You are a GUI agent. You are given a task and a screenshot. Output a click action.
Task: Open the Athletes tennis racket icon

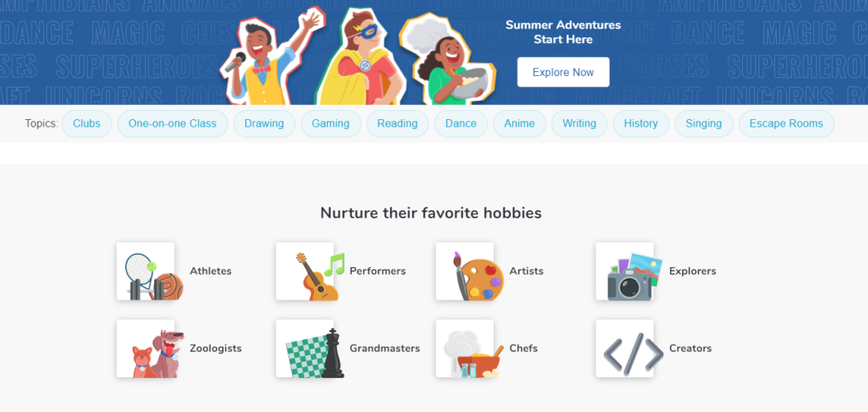(149, 271)
